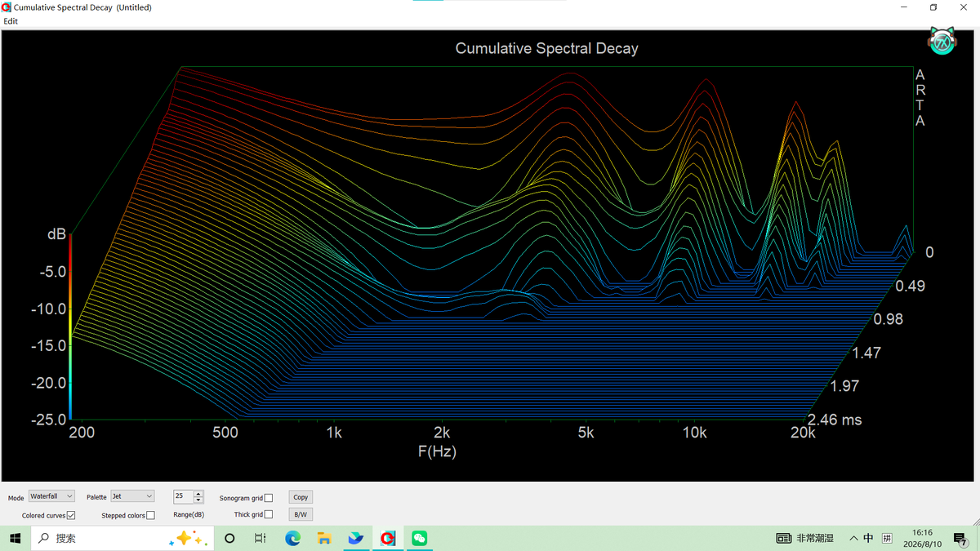The width and height of the screenshot is (980, 551).
Task: Open the Palette dropdown set to Jet
Action: tap(132, 496)
